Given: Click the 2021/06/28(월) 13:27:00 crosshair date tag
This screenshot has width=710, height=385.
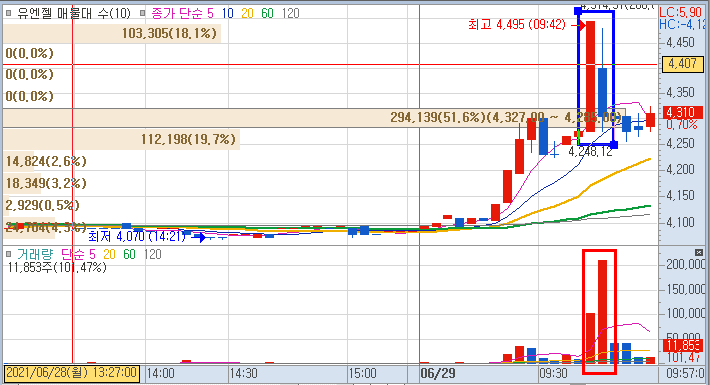Looking at the screenshot, I should pyautogui.click(x=72, y=373).
